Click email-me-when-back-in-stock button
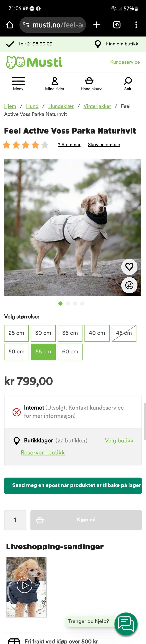This screenshot has width=146, height=644. [73, 486]
